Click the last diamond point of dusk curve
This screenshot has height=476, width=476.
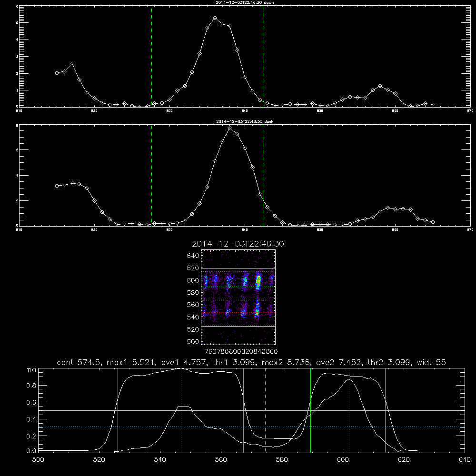point(433,222)
